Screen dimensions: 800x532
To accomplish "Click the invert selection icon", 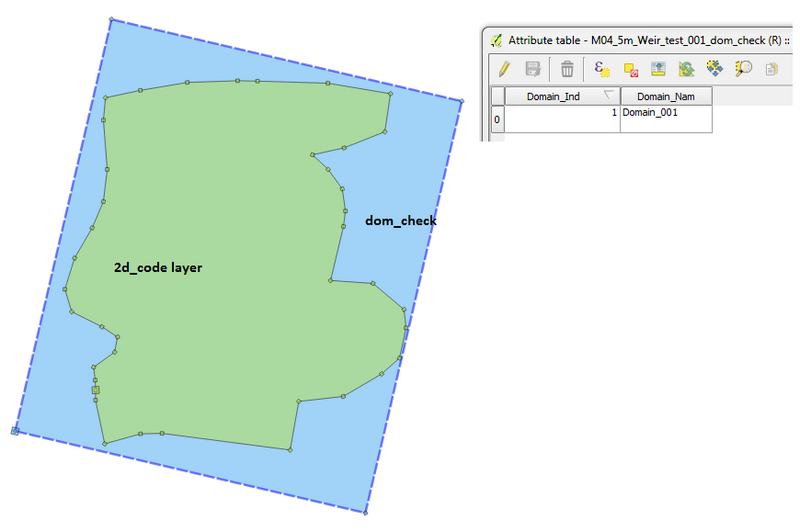I will pyautogui.click(x=686, y=69).
